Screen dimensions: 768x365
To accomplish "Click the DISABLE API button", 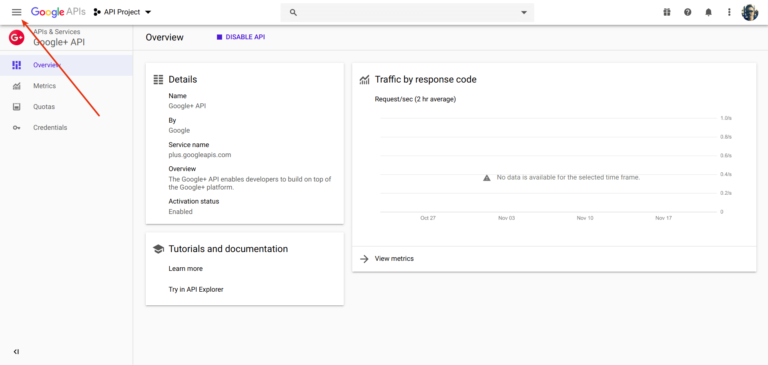I will [x=241, y=37].
